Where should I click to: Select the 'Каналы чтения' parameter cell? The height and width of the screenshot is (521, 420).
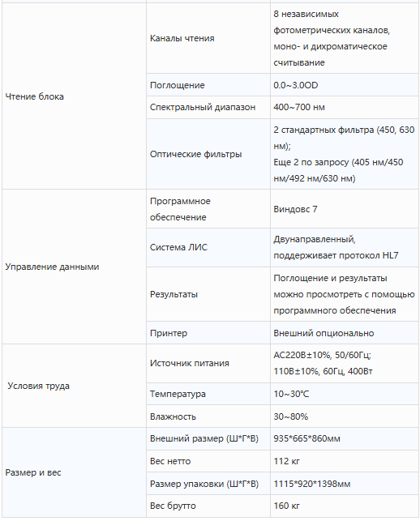[x=208, y=38]
